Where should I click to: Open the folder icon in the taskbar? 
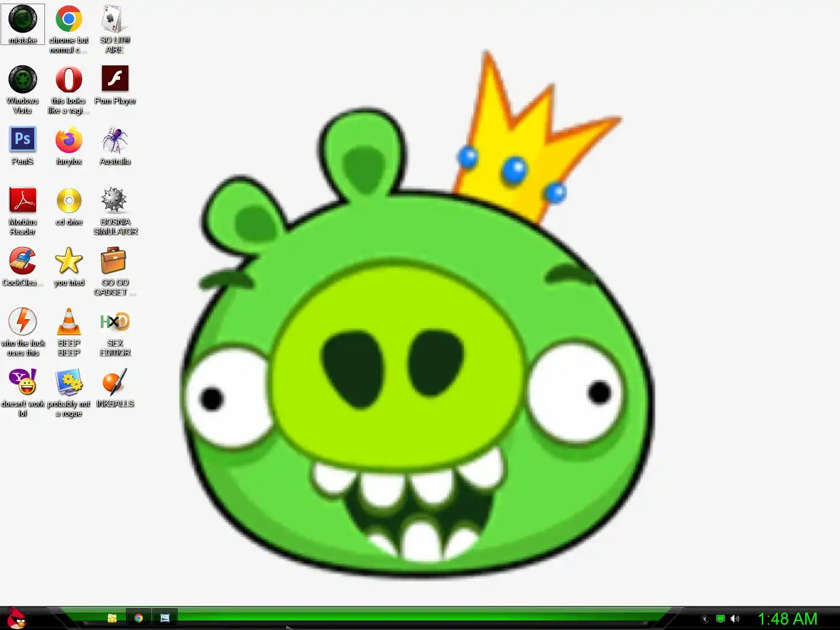pos(112,618)
